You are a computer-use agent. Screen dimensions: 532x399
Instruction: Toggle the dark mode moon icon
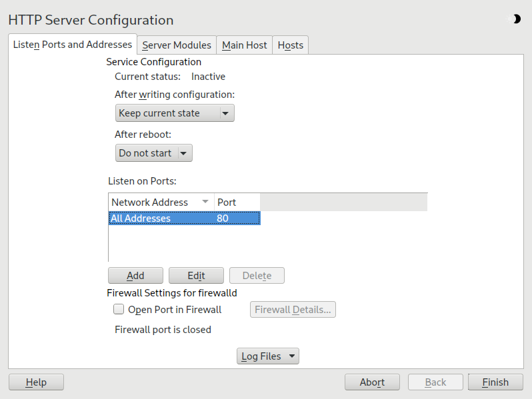[x=515, y=19]
